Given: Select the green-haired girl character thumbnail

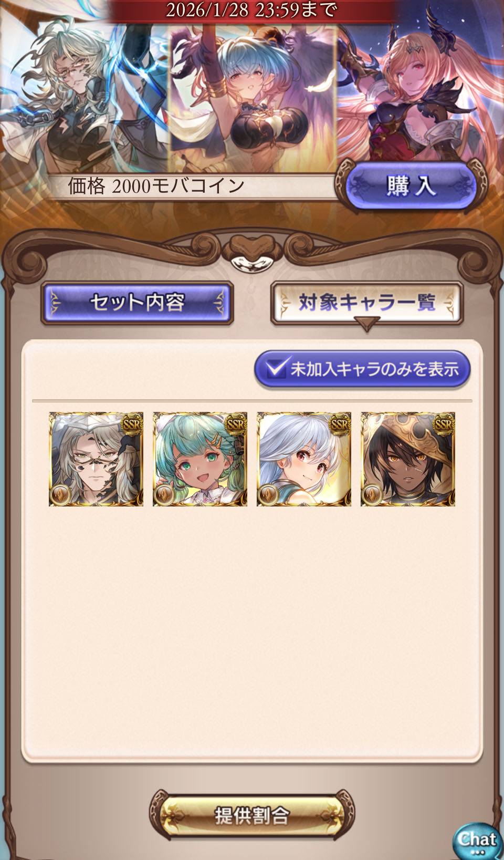Looking at the screenshot, I should [200, 459].
